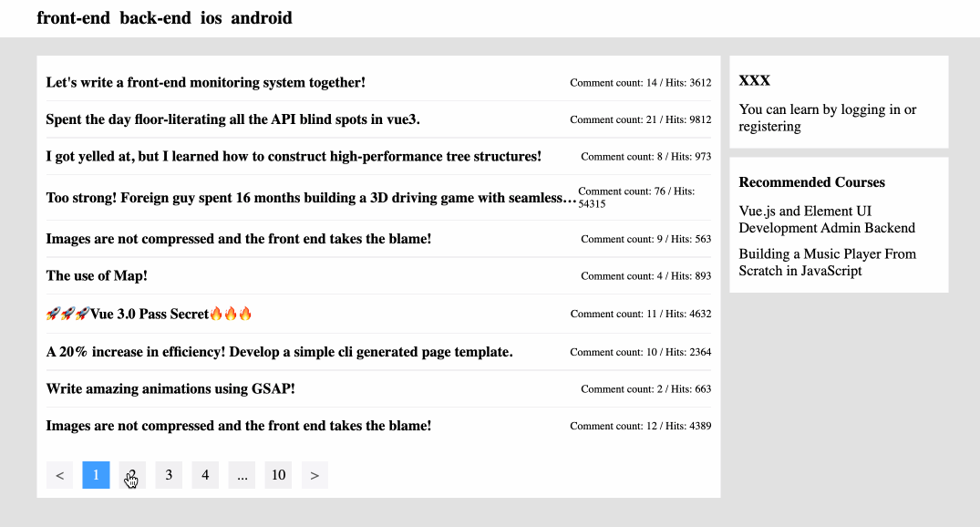Open 'The use of Map!' article

tap(97, 276)
